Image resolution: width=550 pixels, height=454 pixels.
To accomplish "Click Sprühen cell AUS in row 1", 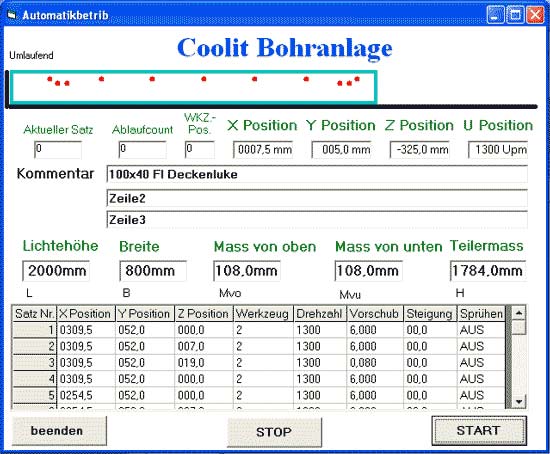I will point(481,330).
